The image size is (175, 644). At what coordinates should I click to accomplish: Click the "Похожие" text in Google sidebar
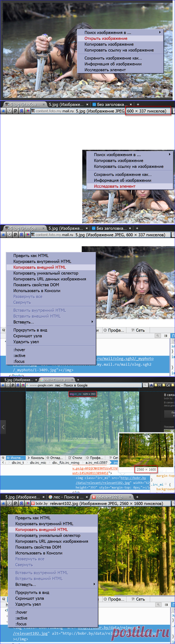169,427
